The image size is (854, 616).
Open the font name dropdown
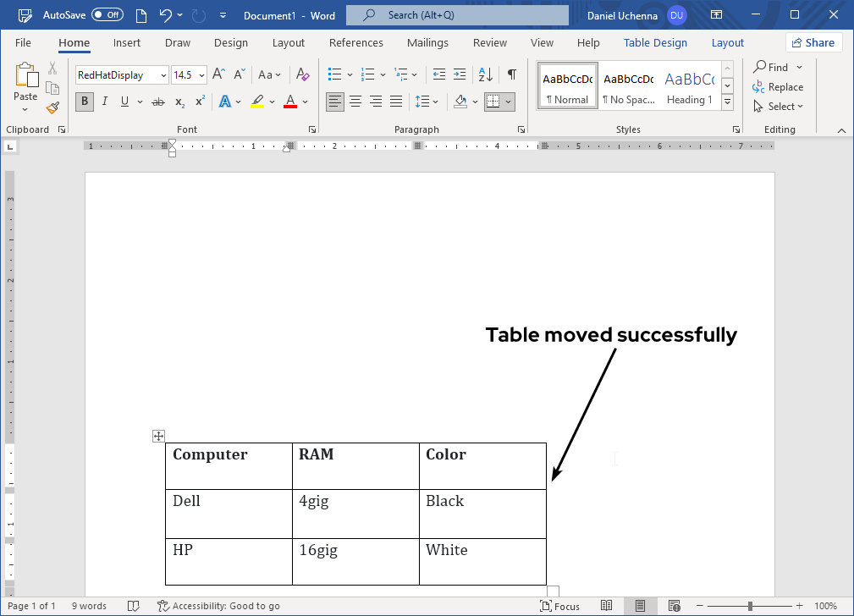coord(163,74)
